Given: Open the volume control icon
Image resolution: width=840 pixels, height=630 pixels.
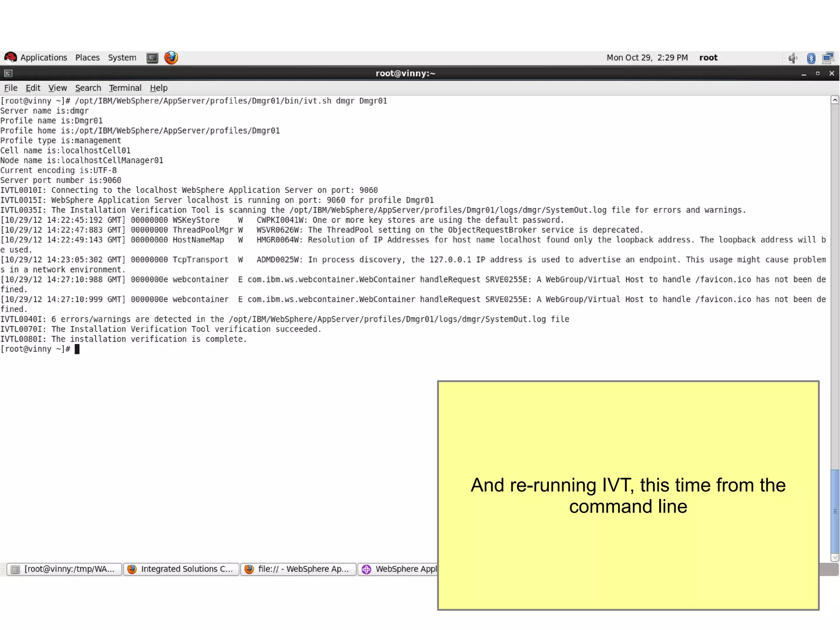Looking at the screenshot, I should (x=793, y=58).
